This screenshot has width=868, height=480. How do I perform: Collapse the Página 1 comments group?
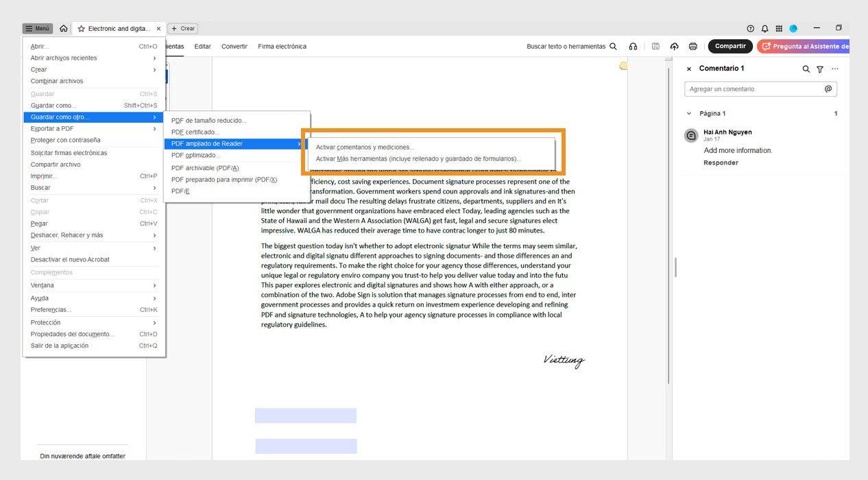click(689, 113)
